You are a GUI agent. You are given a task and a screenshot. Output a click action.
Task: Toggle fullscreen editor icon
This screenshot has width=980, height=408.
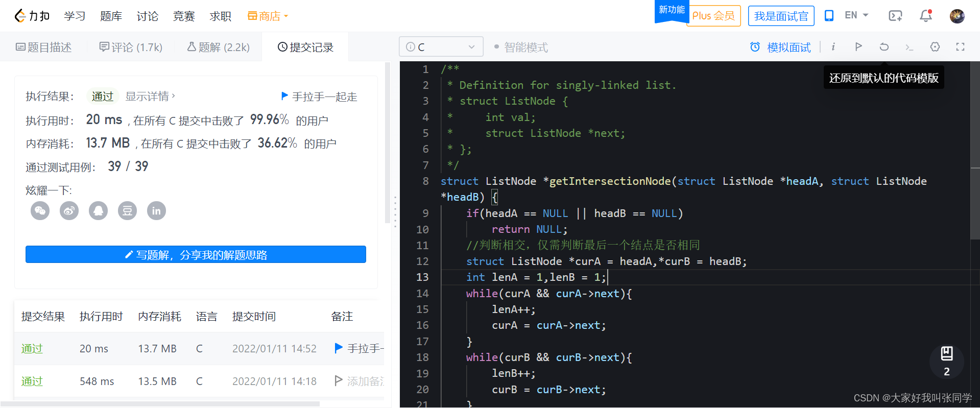pos(960,46)
